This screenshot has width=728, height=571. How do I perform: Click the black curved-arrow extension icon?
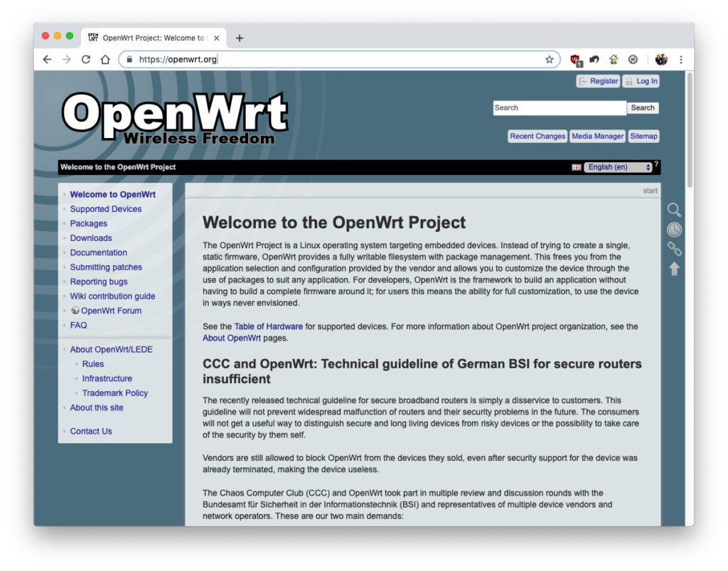pos(594,60)
